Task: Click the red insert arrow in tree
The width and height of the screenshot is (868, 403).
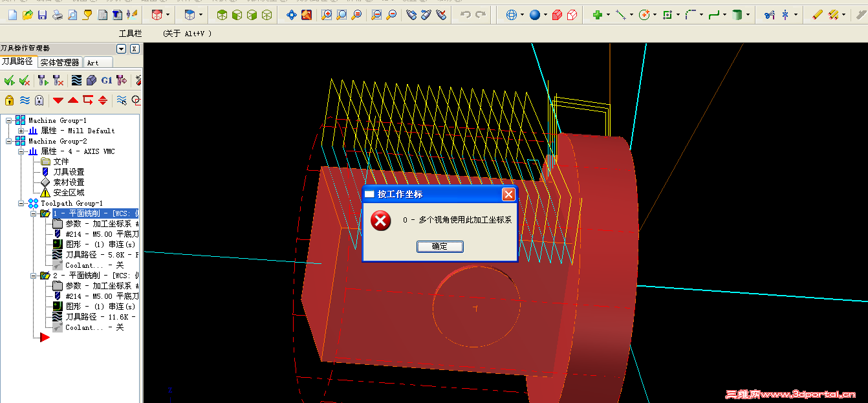Action: [44, 337]
